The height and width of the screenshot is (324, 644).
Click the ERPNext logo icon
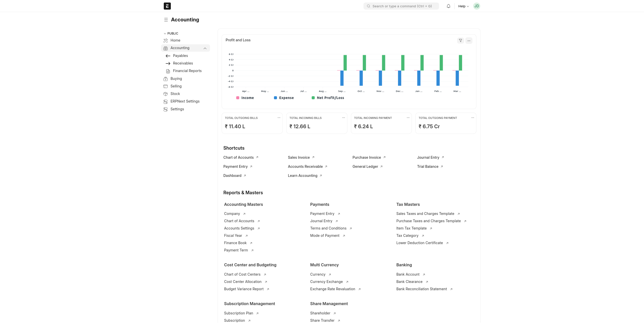pos(167,6)
